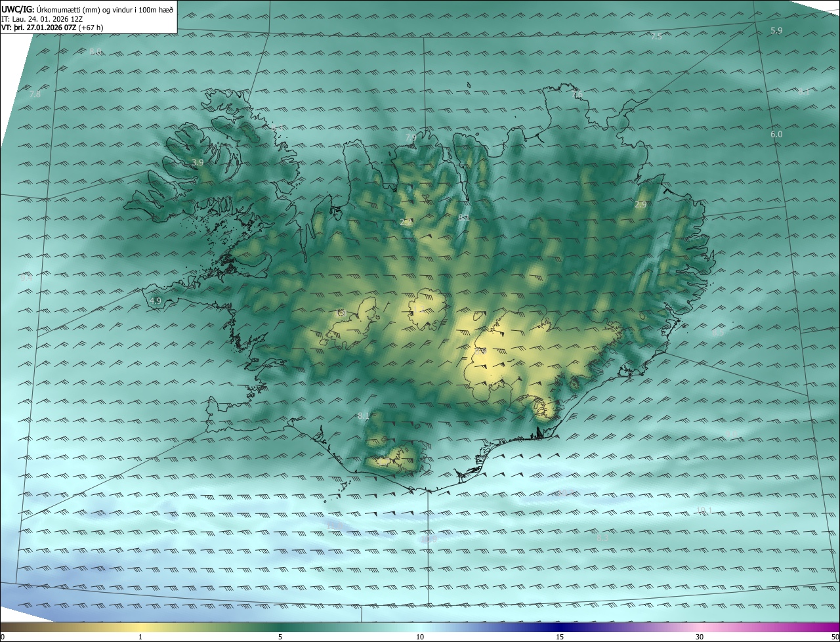
Task: Click the 8.0 value label
Action: [x=96, y=52]
